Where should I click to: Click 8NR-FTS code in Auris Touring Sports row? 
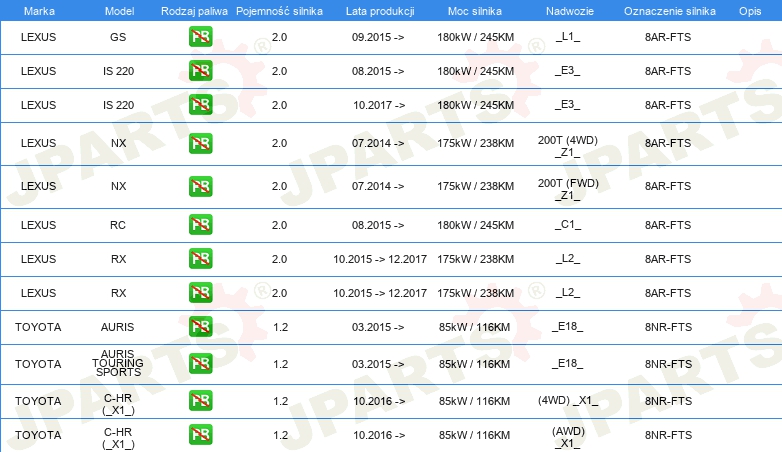pyautogui.click(x=668, y=364)
